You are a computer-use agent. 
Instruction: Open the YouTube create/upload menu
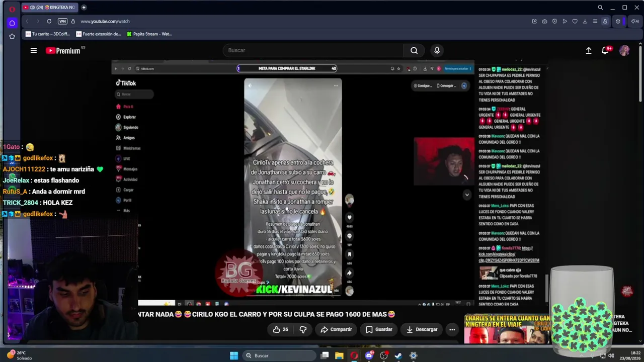coord(589,50)
